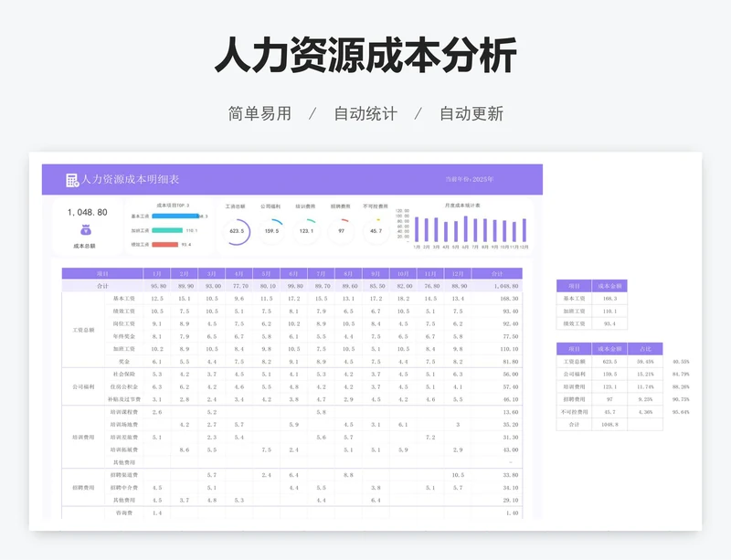Image resolution: width=731 pixels, height=560 pixels.
Task: Click the 1月 bar in the monthly cost chart
Action: [417, 229]
